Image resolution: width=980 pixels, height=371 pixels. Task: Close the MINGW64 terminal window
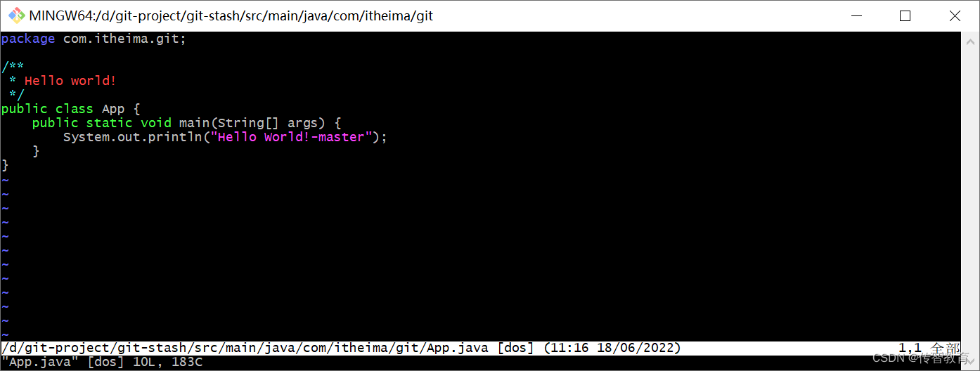click(954, 15)
